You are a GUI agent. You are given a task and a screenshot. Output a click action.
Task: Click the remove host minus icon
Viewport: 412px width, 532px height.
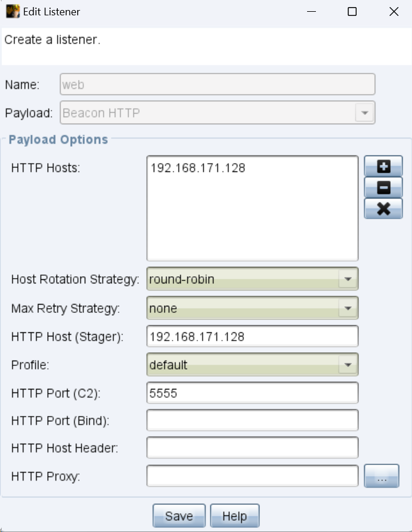coord(383,188)
